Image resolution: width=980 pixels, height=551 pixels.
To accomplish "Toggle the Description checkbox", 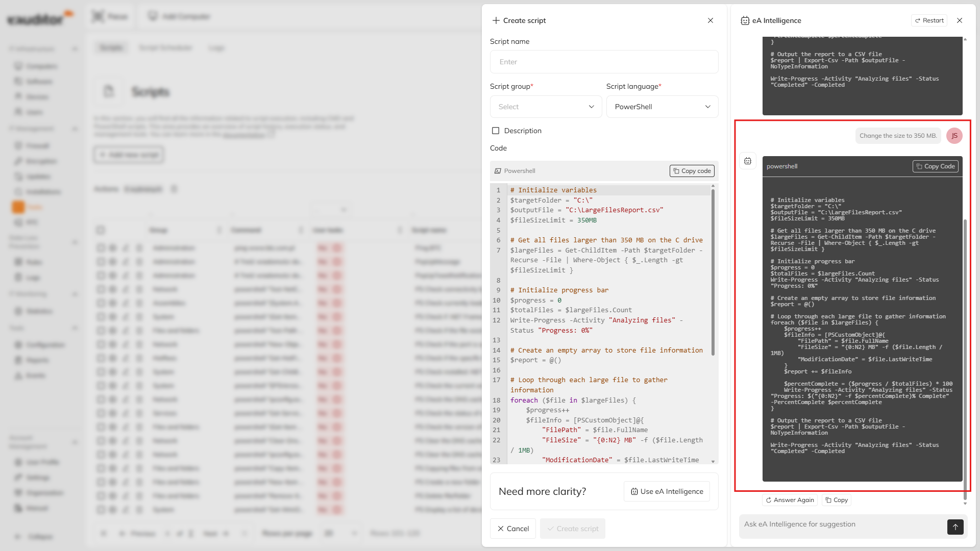I will [x=495, y=131].
